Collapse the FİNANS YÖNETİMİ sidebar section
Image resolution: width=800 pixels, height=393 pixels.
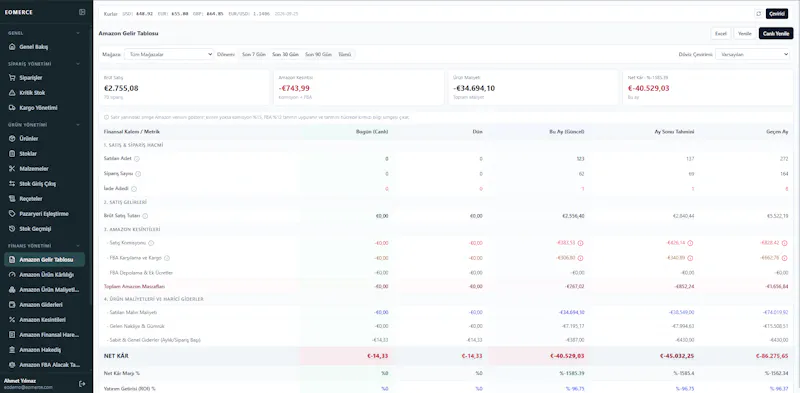[x=78, y=246]
